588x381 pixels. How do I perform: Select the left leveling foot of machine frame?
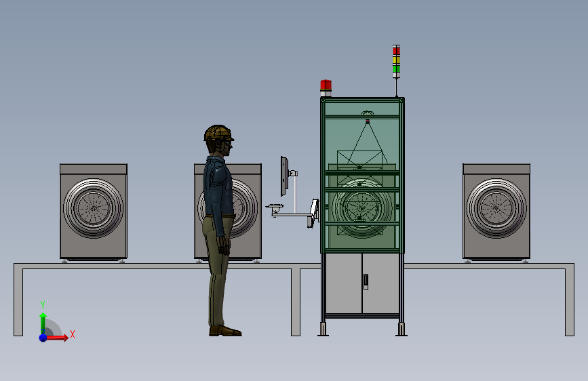(324, 329)
